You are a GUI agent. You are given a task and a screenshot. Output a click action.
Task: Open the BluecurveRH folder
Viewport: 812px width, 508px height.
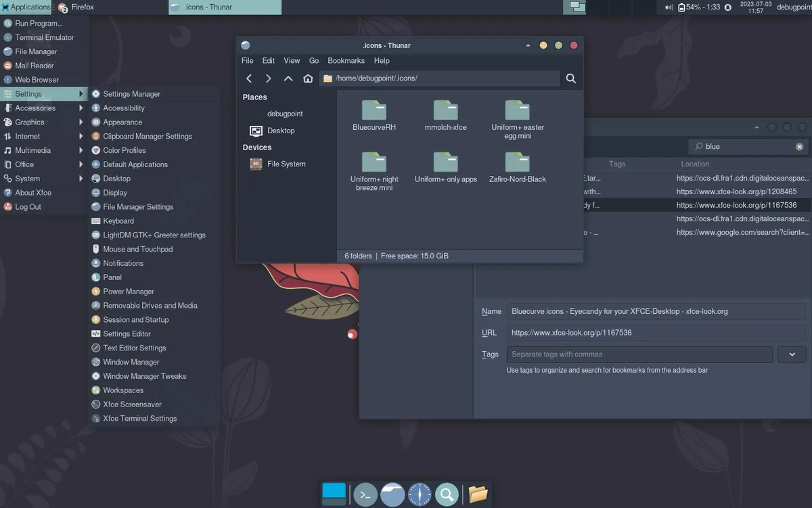(374, 115)
